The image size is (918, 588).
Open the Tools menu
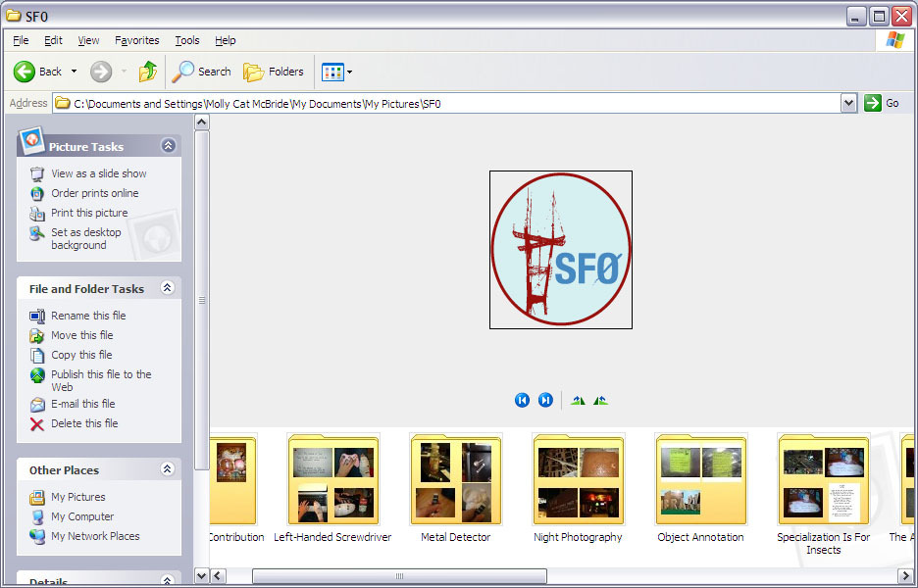click(x=186, y=40)
